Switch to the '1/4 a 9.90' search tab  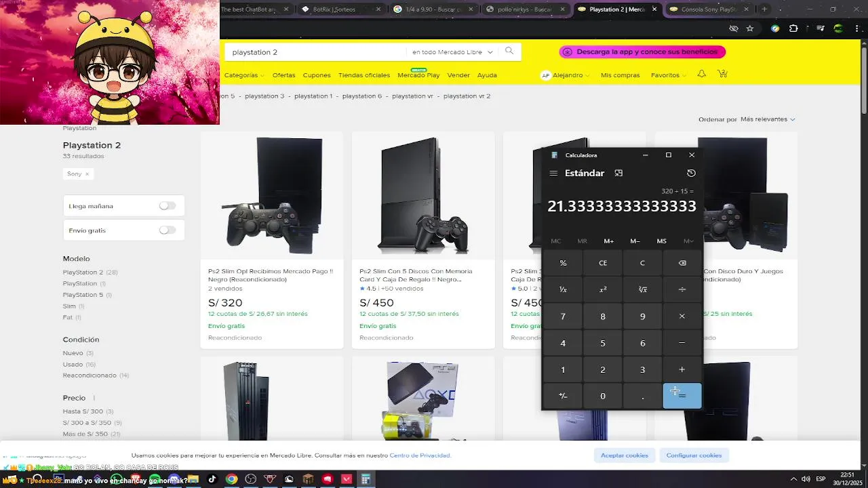(x=434, y=9)
